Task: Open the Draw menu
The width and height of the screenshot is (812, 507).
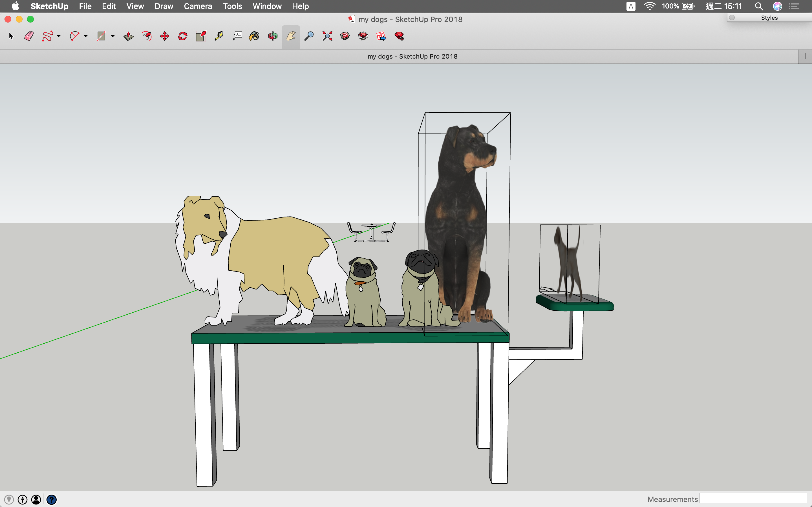Action: point(164,6)
